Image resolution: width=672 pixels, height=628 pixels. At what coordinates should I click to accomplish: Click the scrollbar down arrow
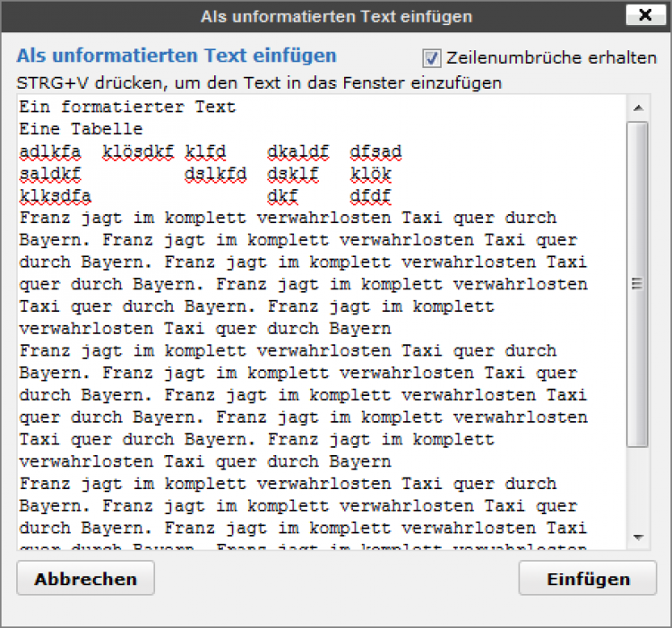637,537
